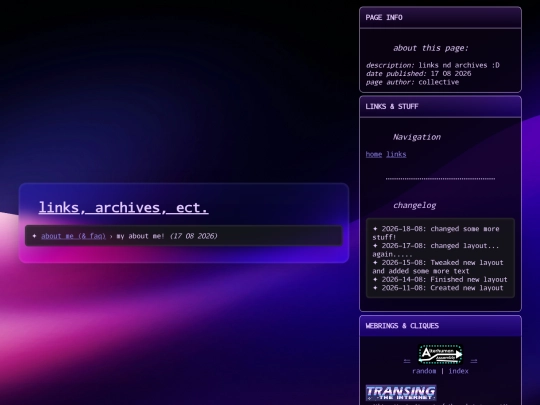The image size is (540, 405).
Task: Click the 'Finished new layout' changelog entry
Action: click(x=440, y=280)
